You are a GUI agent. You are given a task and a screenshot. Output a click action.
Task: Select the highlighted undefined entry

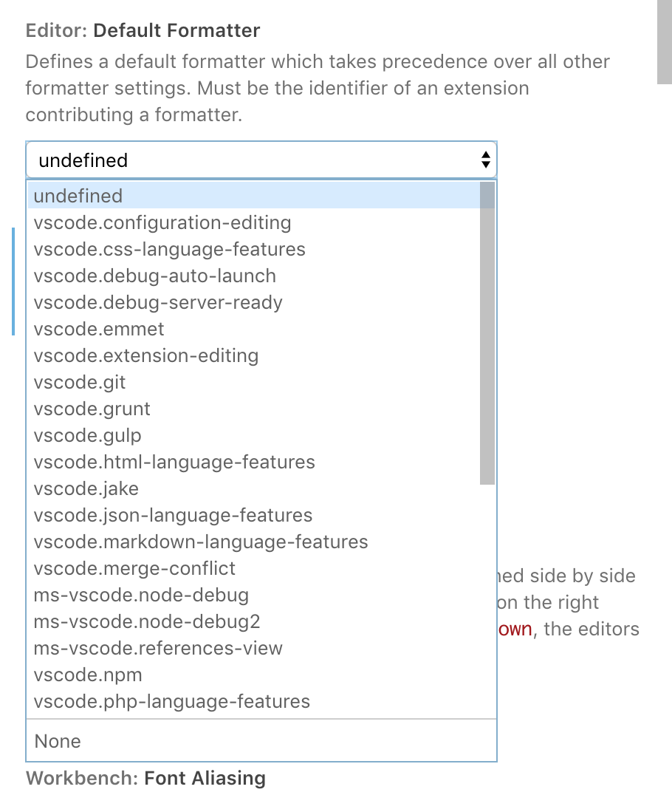78,196
